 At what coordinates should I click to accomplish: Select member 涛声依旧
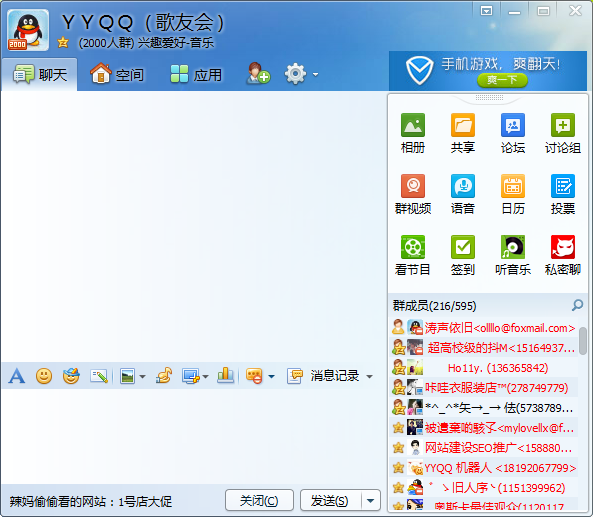[484, 328]
